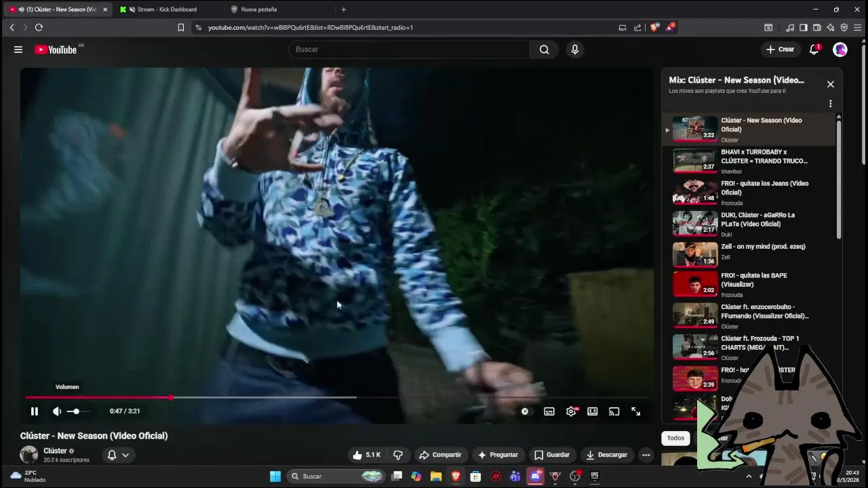Mute the video using the speaker icon
Screen dimensions: 868x488
point(57,411)
